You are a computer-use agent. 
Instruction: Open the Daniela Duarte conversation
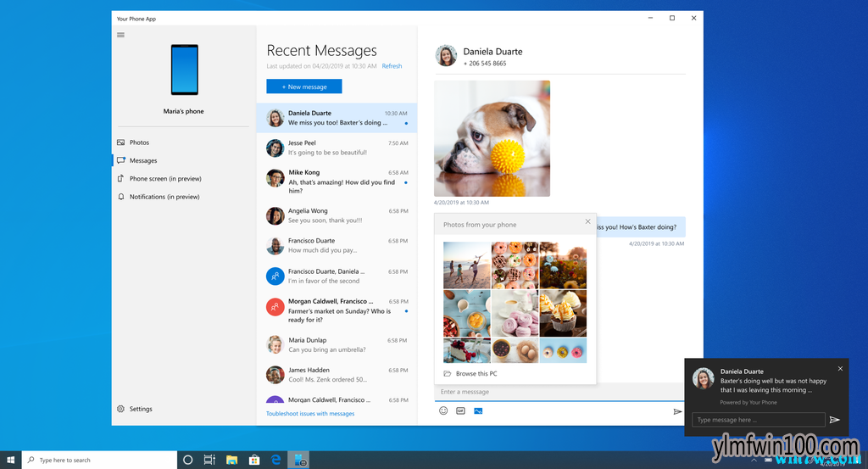337,118
